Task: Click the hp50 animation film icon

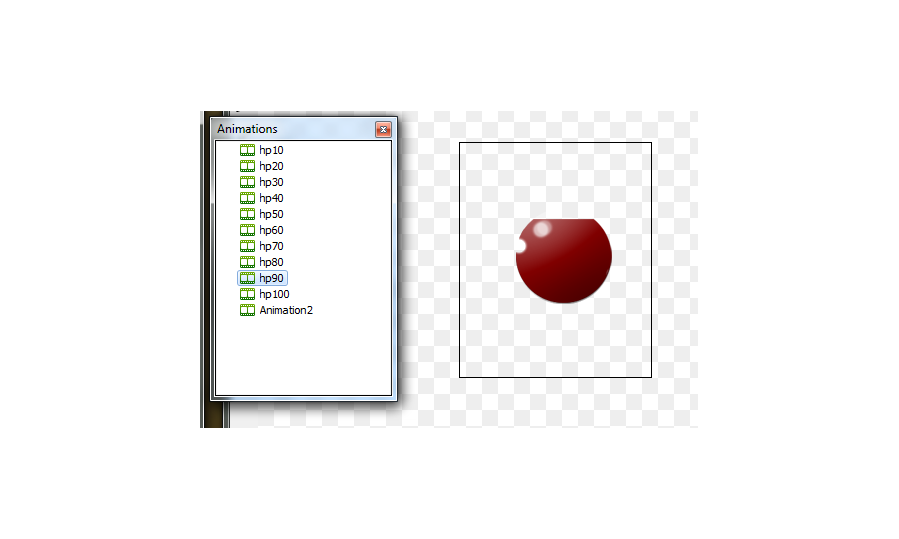Action: [247, 214]
